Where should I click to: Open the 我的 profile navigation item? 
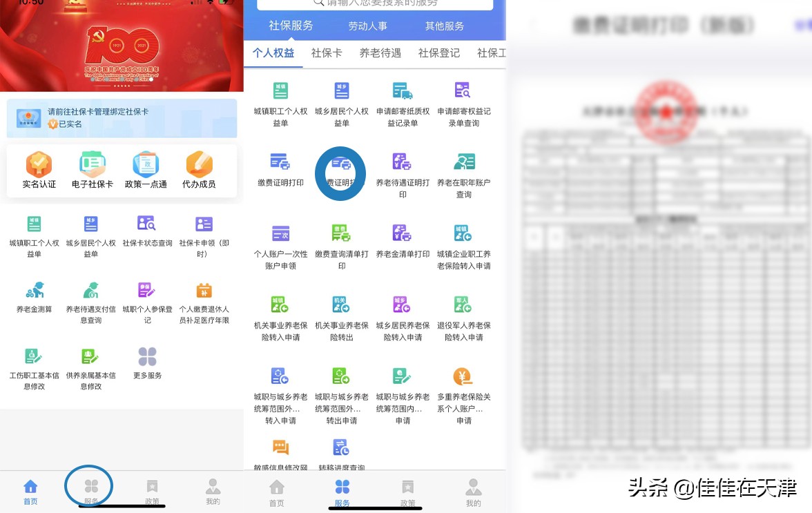click(213, 490)
